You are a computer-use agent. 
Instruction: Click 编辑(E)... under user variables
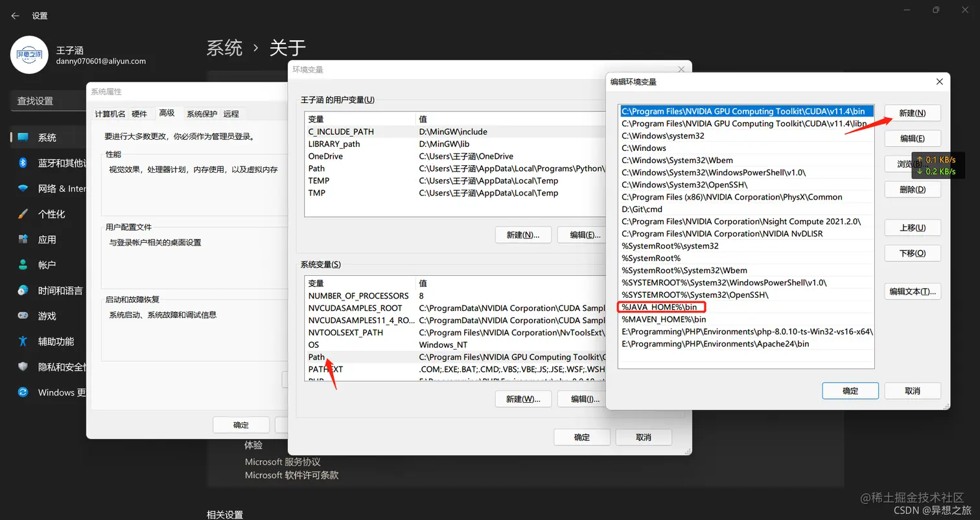(581, 235)
